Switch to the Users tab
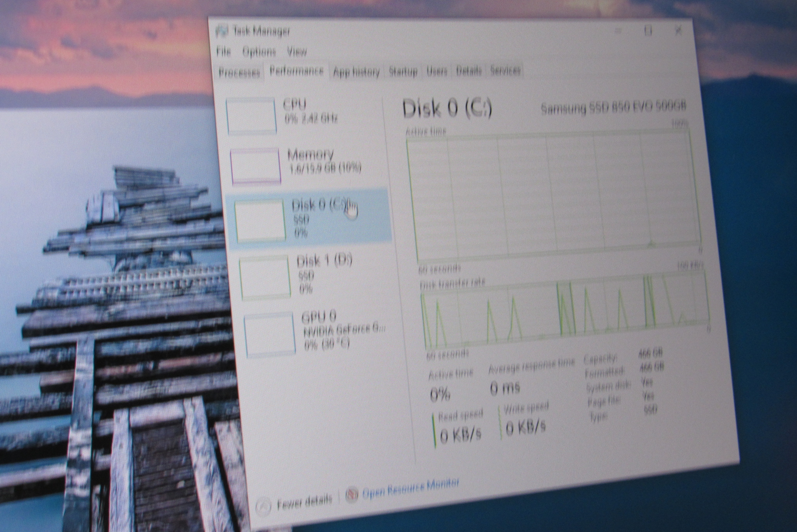The height and width of the screenshot is (532, 797). (x=437, y=71)
